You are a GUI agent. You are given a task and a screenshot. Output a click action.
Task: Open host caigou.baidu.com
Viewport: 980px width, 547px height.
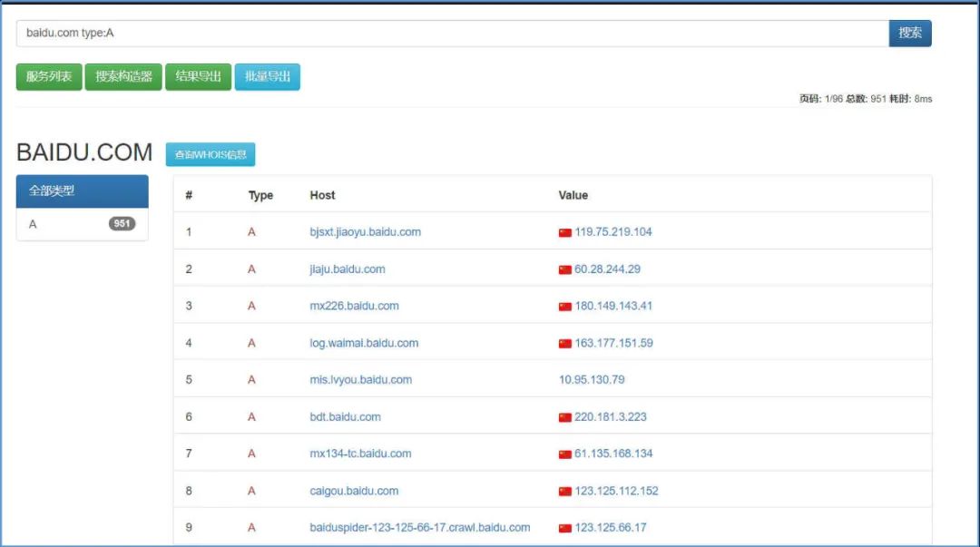[x=354, y=491]
